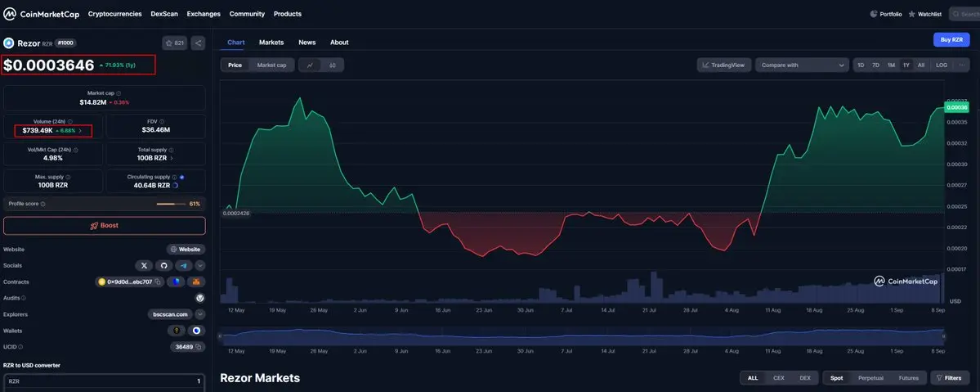Switch to the Chart tab
This screenshot has height=392, width=980.
point(235,43)
